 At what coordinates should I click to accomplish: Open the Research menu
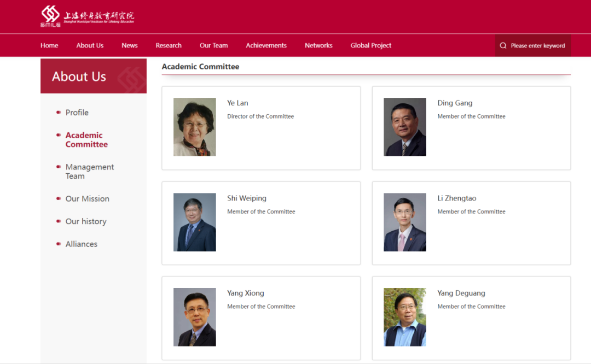[169, 45]
